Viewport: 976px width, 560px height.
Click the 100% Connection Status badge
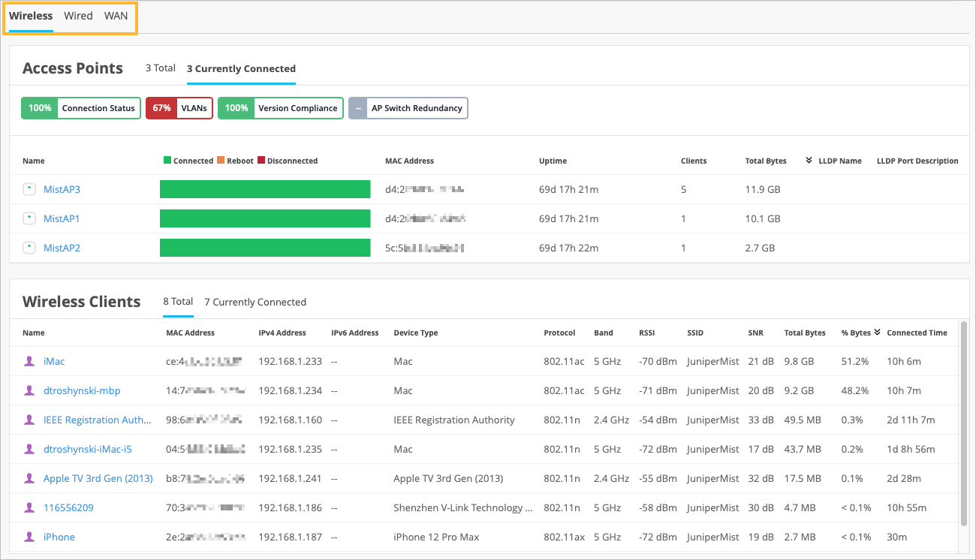coord(81,108)
